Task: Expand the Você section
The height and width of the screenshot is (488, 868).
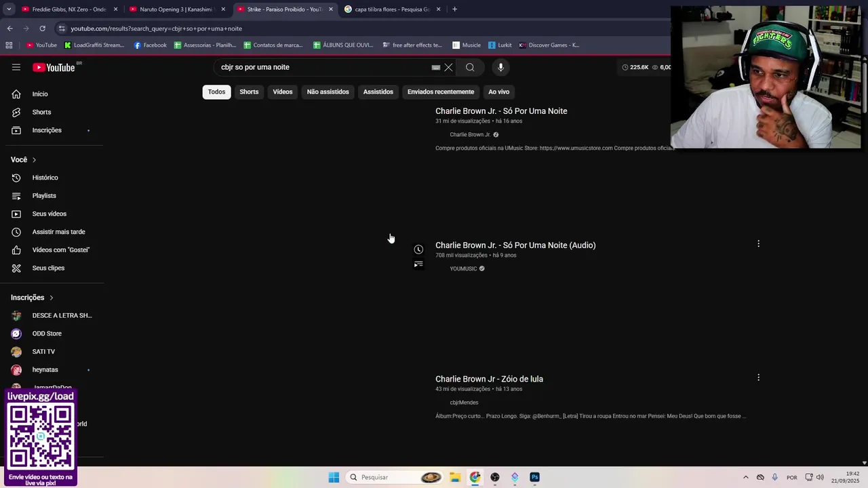Action: (24, 160)
